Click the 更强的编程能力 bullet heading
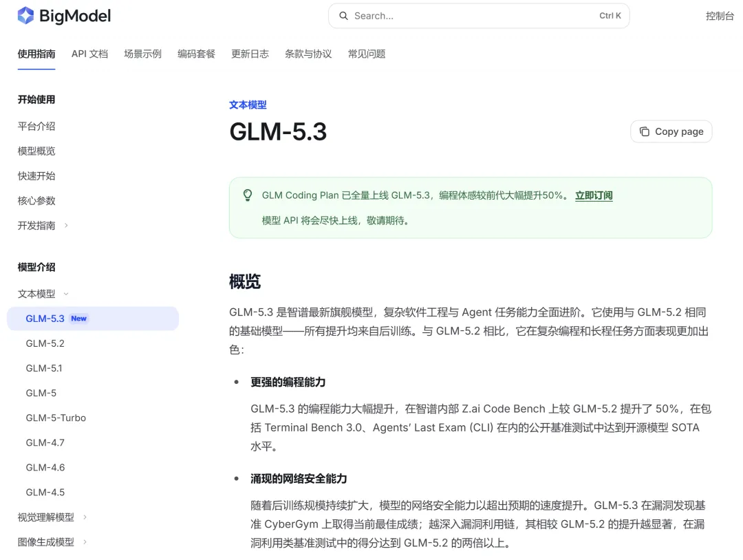The image size is (743, 560). (x=288, y=382)
